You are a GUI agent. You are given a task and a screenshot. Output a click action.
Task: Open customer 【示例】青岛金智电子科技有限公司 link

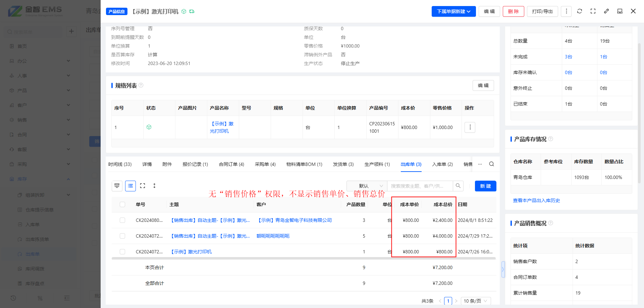click(295, 220)
